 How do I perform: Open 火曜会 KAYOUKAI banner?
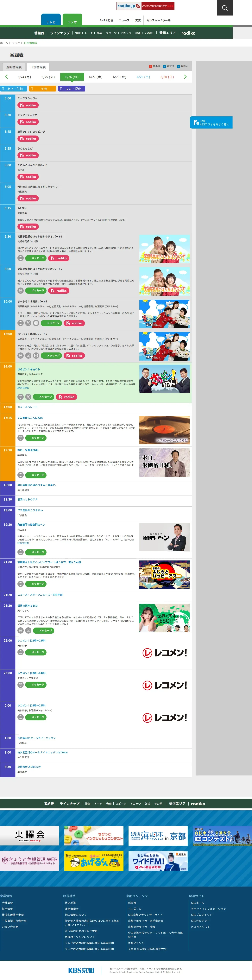[29, 836]
